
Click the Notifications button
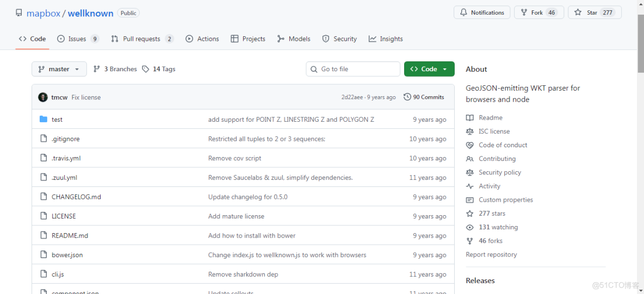tap(482, 12)
